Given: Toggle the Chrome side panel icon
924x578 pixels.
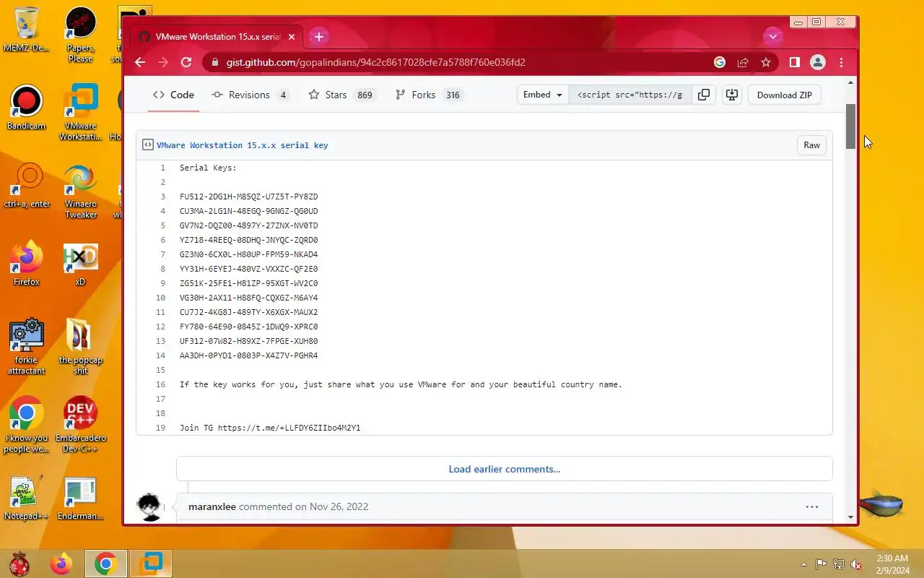Looking at the screenshot, I should (x=794, y=62).
